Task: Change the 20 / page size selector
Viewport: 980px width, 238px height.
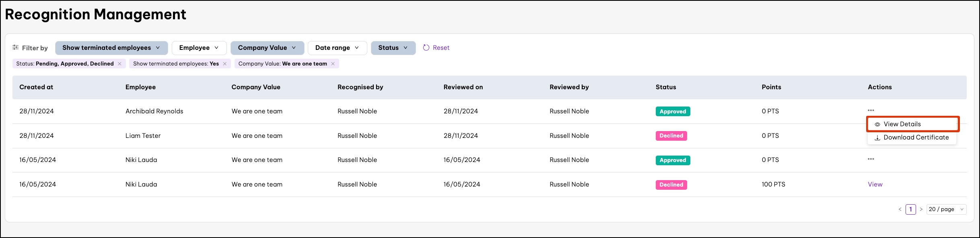Action: [946, 209]
